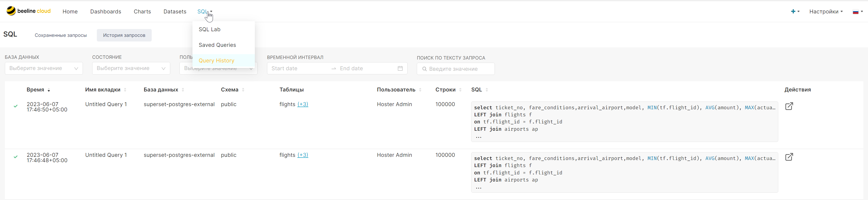Click timestamp 2023-06-07 17:46:48+05:00

[47, 158]
